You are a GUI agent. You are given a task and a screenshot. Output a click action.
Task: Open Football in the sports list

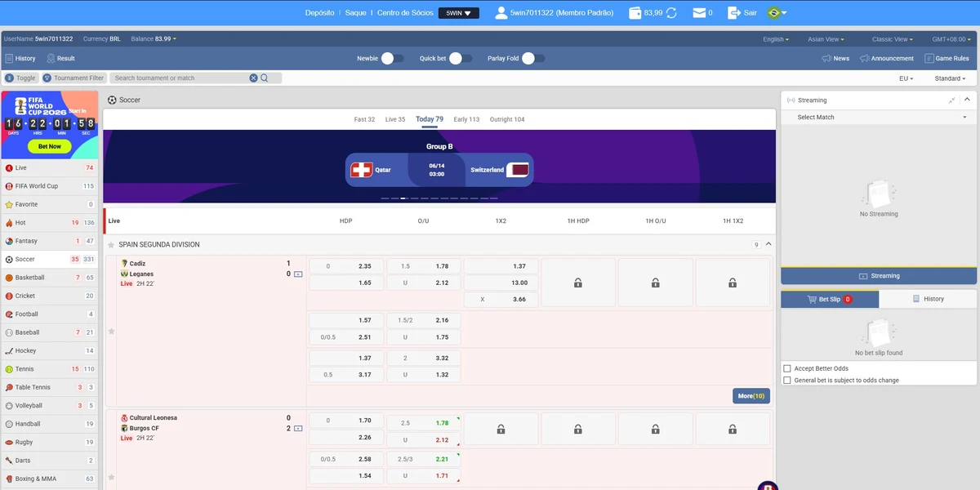[x=49, y=314]
